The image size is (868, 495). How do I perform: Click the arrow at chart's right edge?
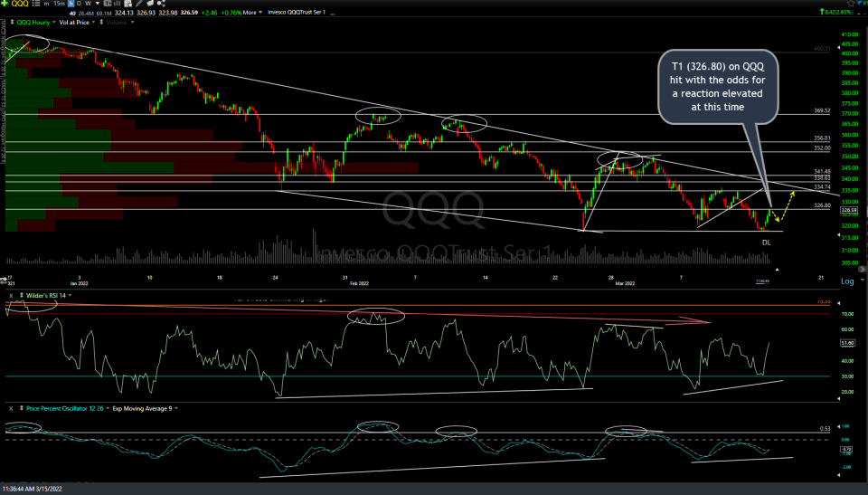[862, 269]
